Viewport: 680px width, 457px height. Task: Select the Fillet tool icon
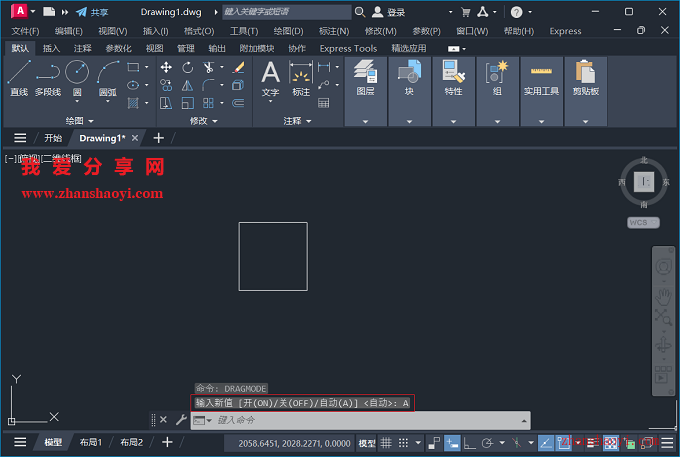pos(209,85)
